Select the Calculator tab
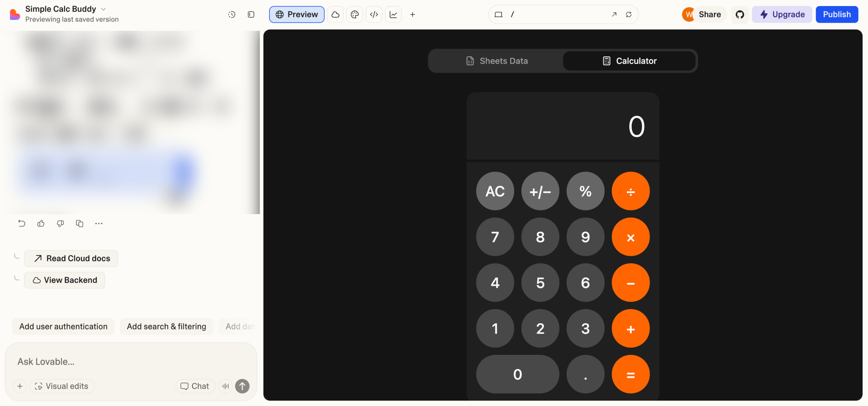Screen dimensions: 868x406 [x=630, y=61]
